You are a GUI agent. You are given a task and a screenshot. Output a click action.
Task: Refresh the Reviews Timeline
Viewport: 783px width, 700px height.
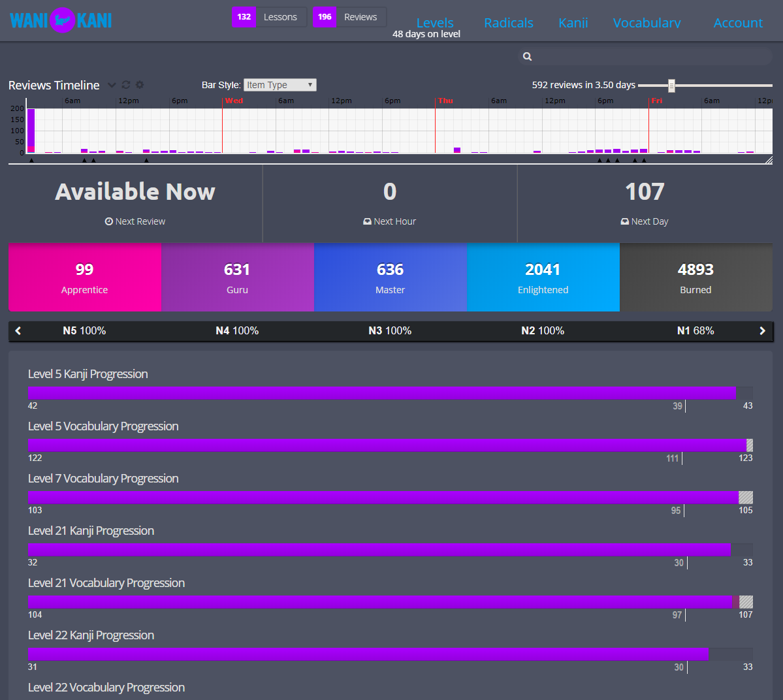[x=126, y=85]
